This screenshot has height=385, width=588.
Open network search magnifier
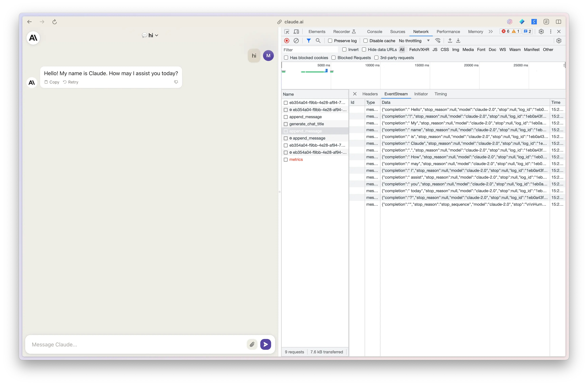click(x=318, y=41)
